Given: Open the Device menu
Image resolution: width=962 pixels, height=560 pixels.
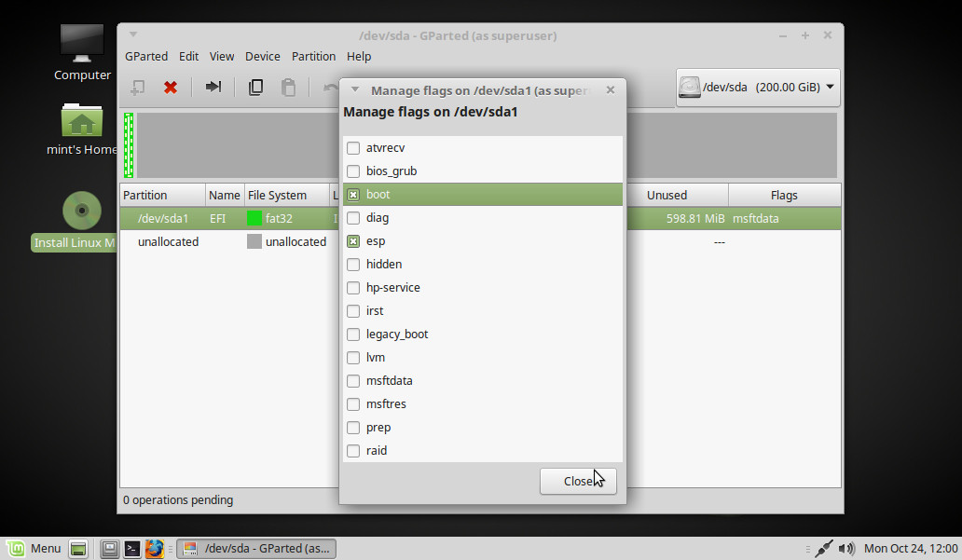Looking at the screenshot, I should pos(262,56).
